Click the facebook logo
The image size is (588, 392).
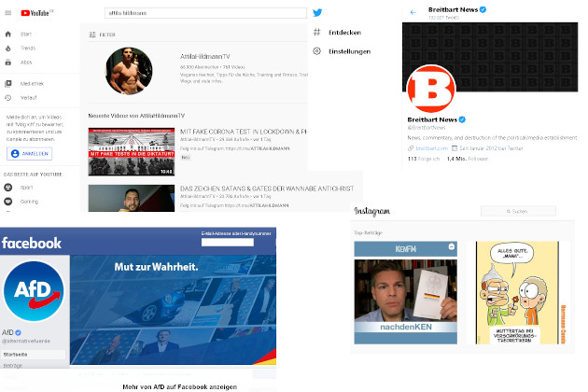(32, 243)
